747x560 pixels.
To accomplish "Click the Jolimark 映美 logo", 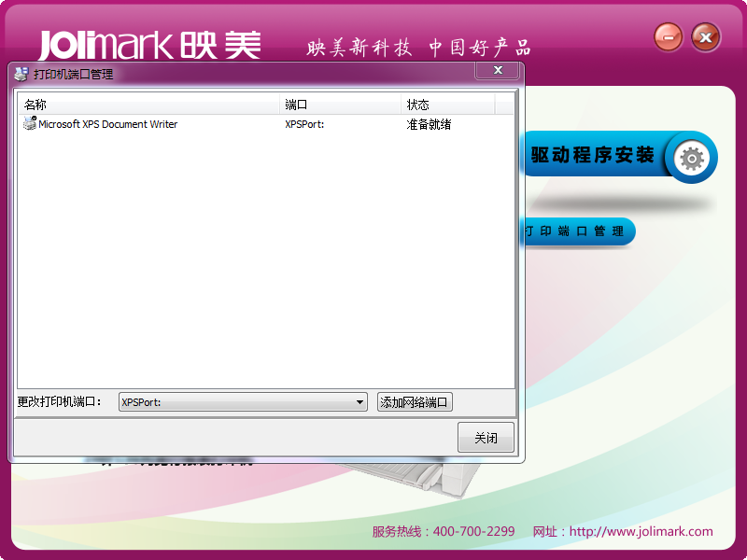I will 149,45.
